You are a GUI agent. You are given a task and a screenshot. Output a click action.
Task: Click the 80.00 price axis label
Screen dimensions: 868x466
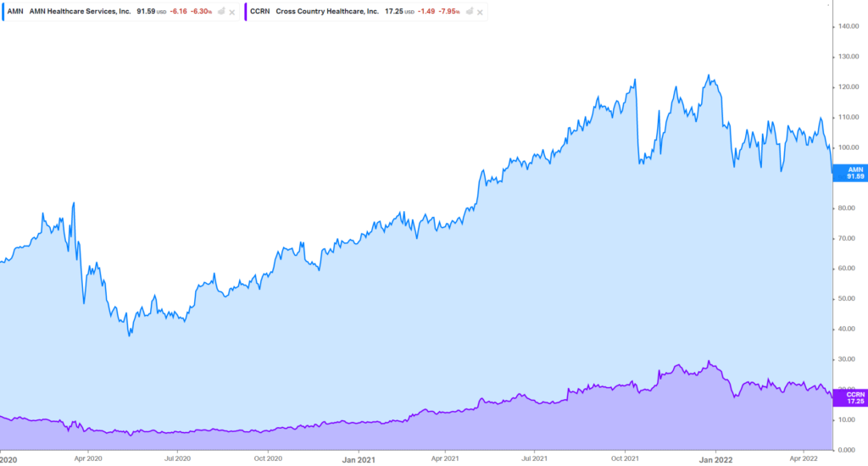coord(847,208)
